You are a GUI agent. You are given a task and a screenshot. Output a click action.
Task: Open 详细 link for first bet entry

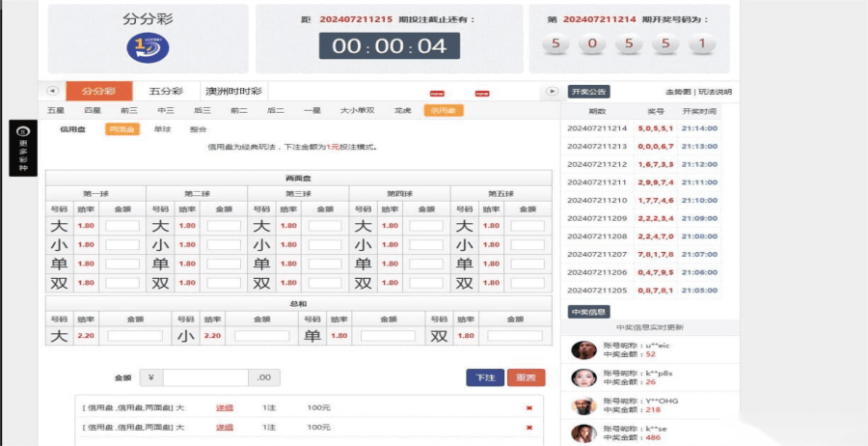point(224,408)
